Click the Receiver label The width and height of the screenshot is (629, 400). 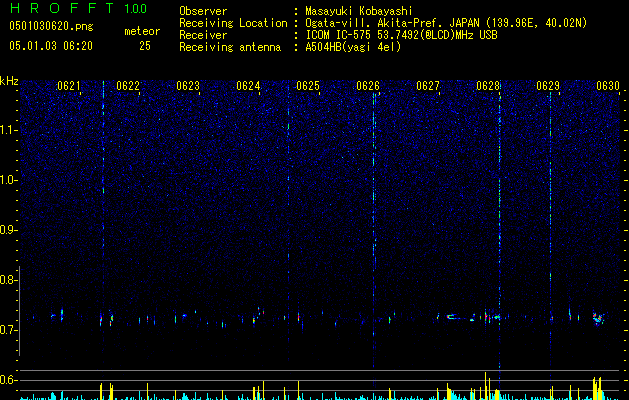[x=203, y=35]
